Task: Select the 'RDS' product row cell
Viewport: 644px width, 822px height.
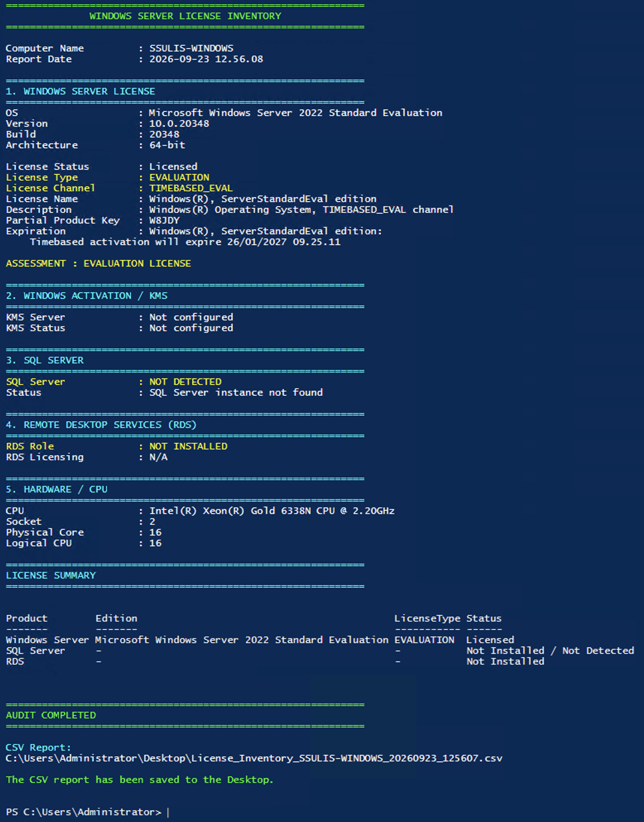Action: point(15,662)
